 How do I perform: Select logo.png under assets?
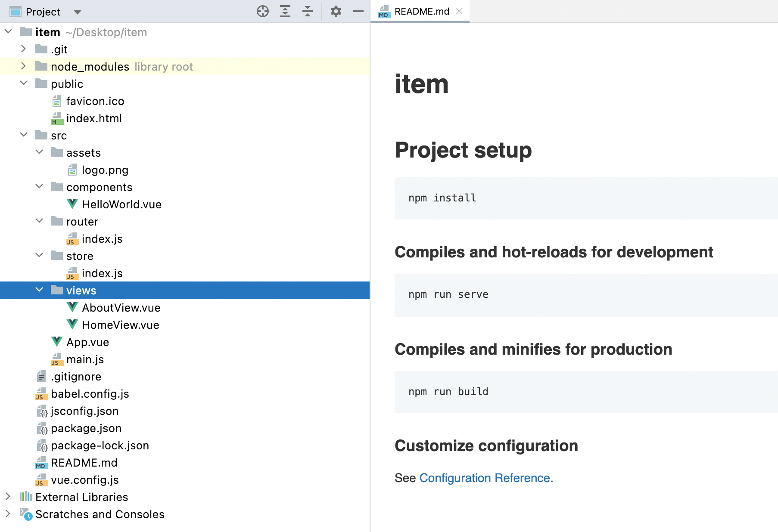(x=105, y=170)
